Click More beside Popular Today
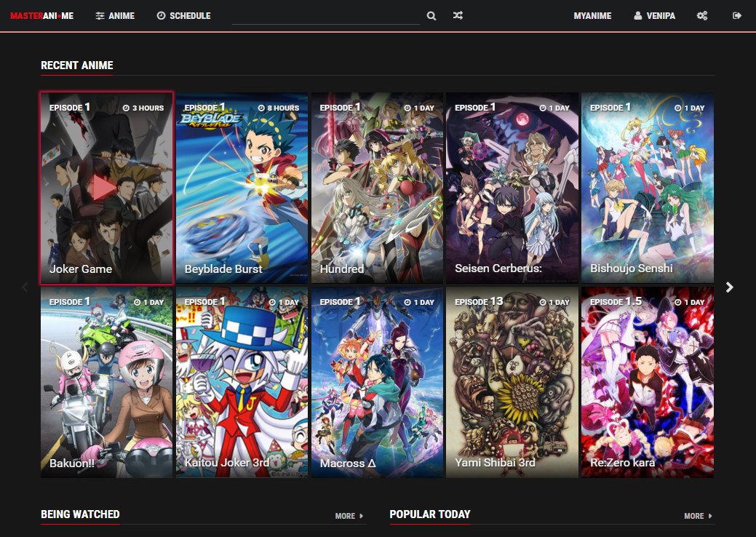Image resolution: width=756 pixels, height=537 pixels. pyautogui.click(x=698, y=516)
